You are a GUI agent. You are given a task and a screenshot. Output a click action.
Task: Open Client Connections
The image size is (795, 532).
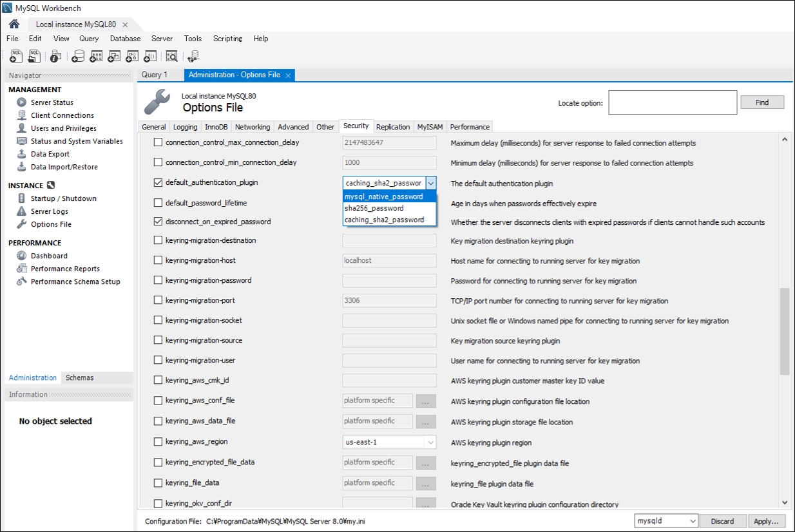click(x=62, y=115)
